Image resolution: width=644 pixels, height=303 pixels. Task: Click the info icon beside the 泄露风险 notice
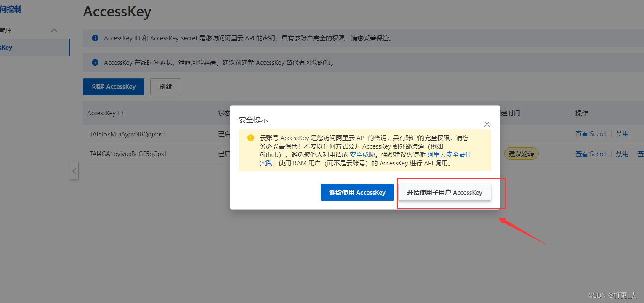(x=95, y=63)
